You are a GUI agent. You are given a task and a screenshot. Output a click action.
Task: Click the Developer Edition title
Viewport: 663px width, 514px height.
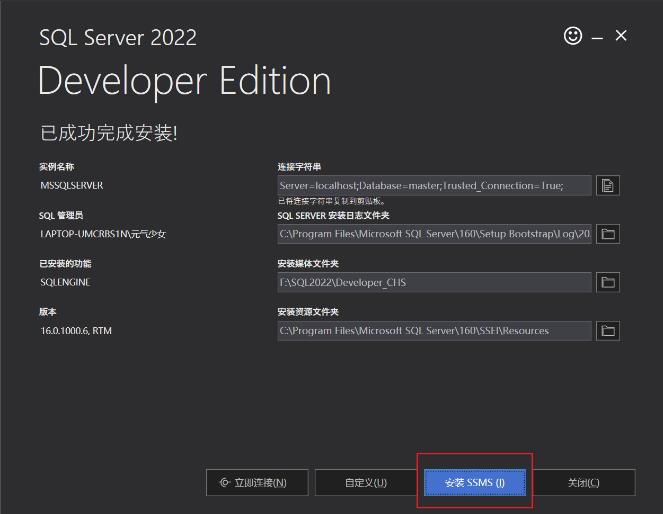pyautogui.click(x=184, y=81)
